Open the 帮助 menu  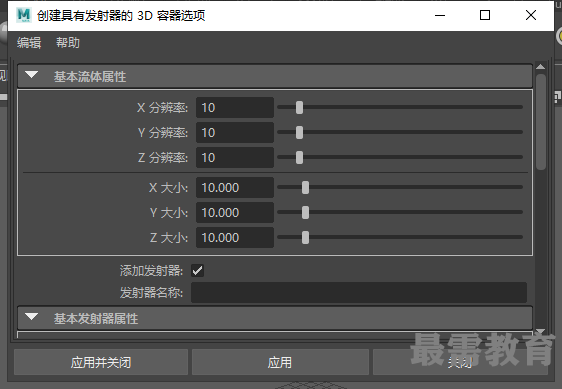click(68, 43)
